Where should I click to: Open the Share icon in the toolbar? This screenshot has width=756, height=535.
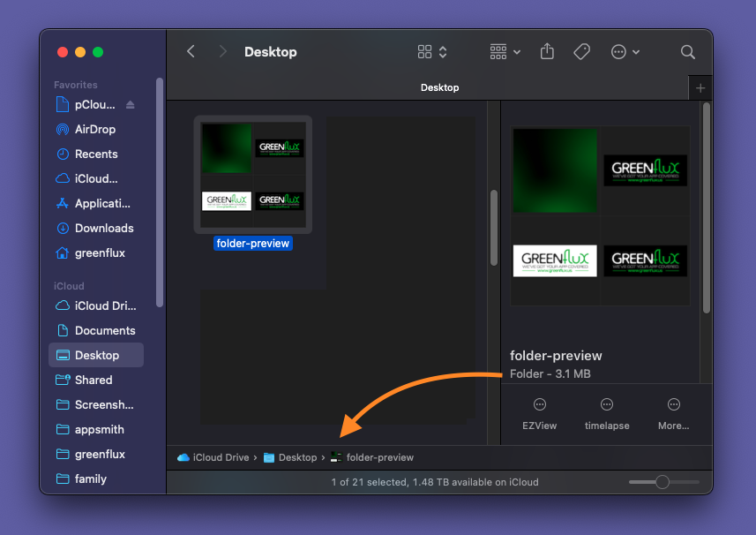click(546, 51)
